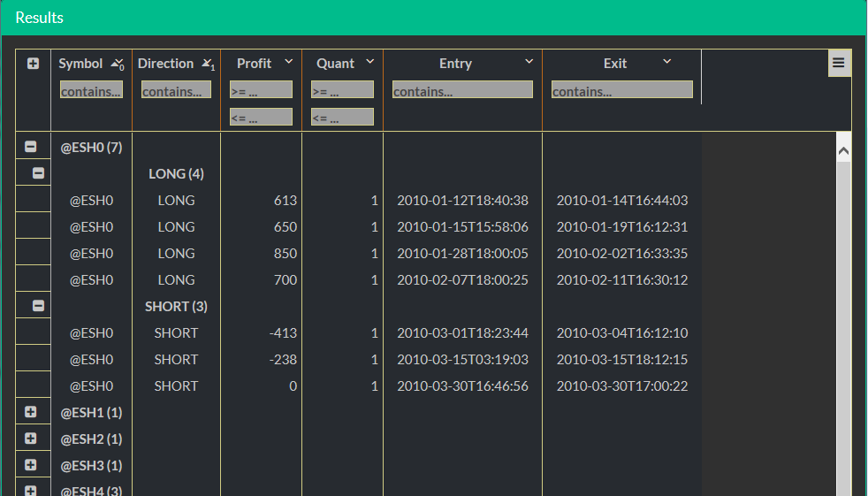The height and width of the screenshot is (496, 868).
Task: Select the SHORT (3) group label
Action: pyautogui.click(x=176, y=307)
